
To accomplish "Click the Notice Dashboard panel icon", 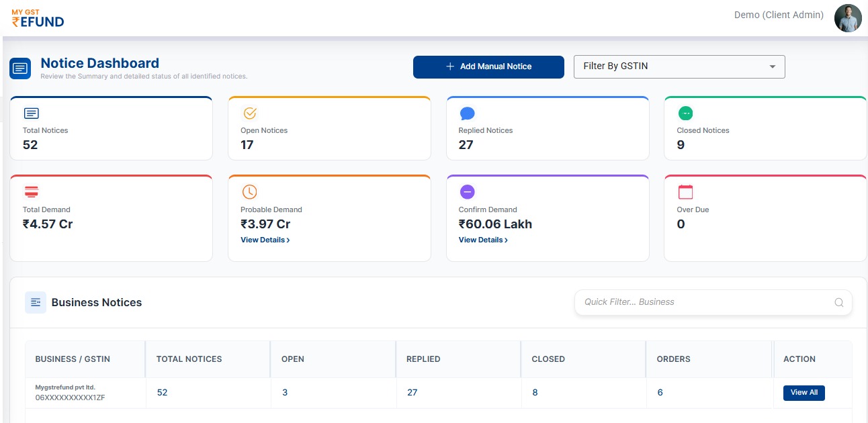I will 20,68.
